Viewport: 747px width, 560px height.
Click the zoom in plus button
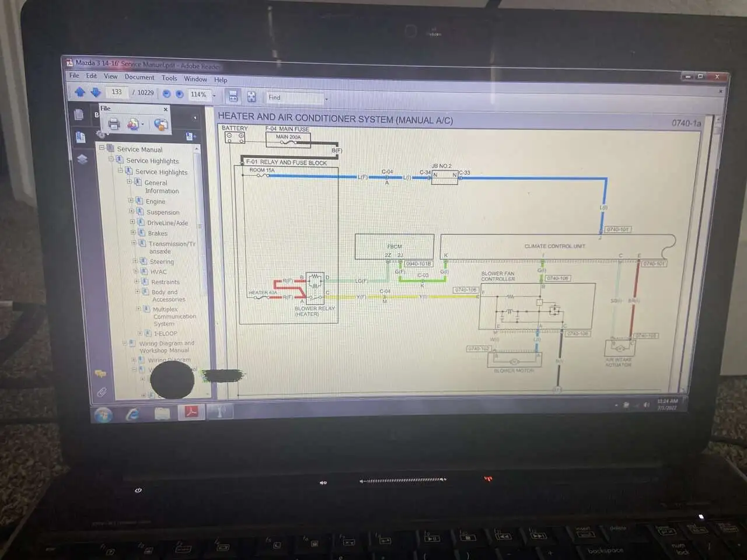pos(180,94)
